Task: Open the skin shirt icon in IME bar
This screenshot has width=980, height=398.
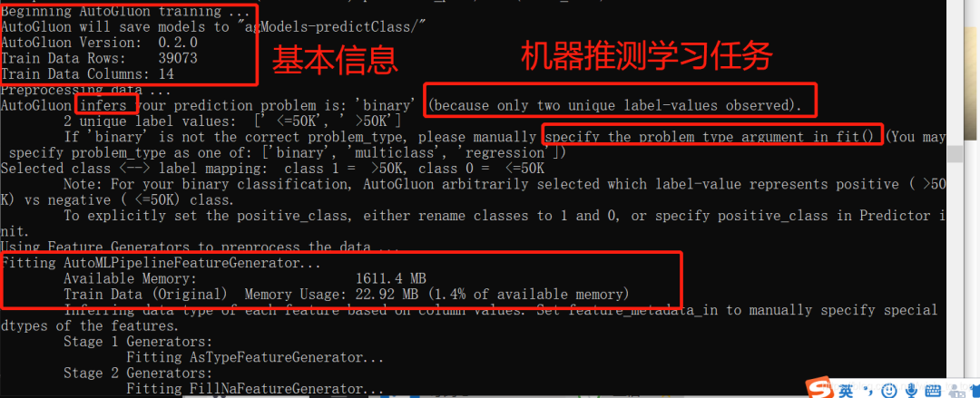Action: pos(975,391)
